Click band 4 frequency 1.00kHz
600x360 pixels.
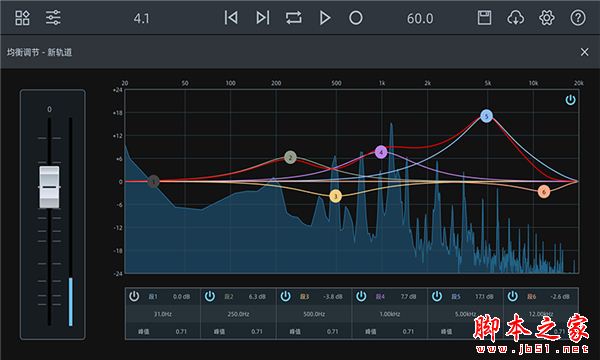pyautogui.click(x=390, y=314)
